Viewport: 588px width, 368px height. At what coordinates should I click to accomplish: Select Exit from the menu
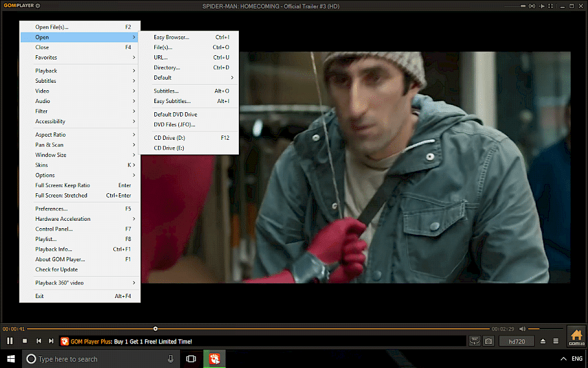click(x=80, y=296)
